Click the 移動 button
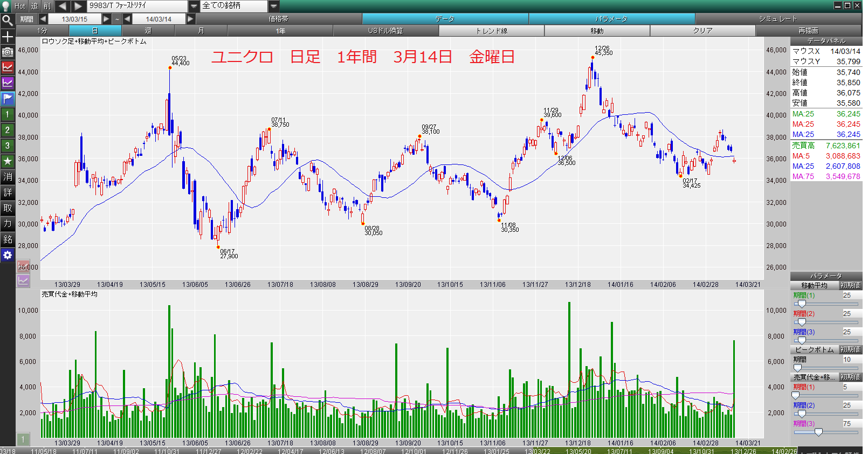Viewport: 868px width, 454px height. point(597,31)
